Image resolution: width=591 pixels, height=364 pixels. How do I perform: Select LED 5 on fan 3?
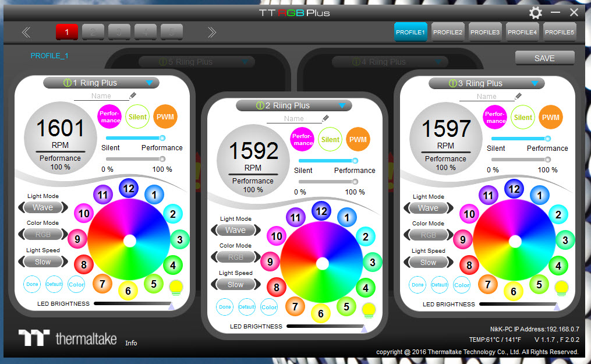[x=539, y=284]
